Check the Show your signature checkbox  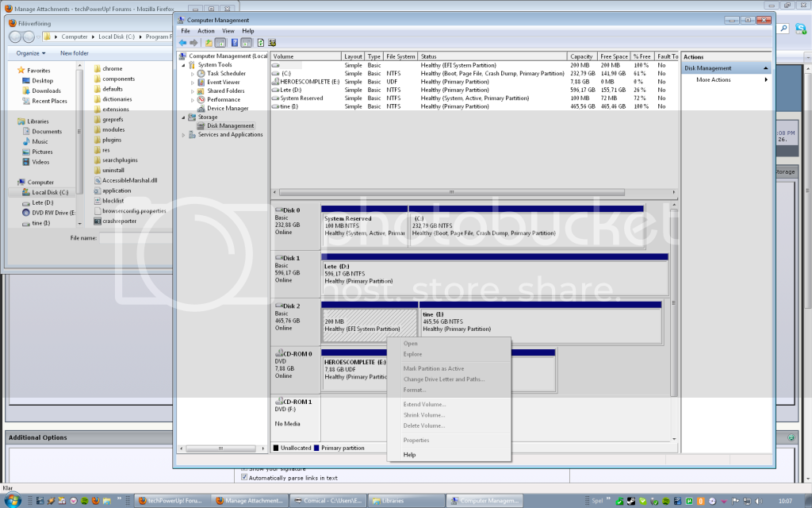244,468
